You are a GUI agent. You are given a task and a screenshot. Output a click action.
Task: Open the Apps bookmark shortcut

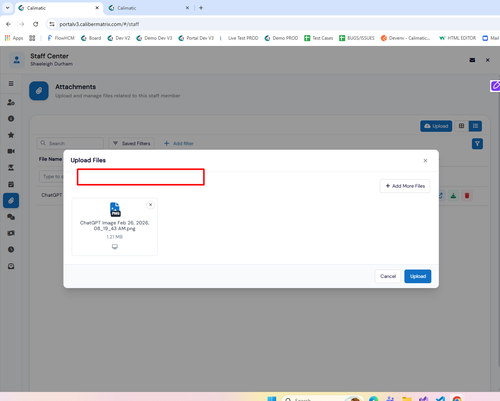tap(14, 38)
